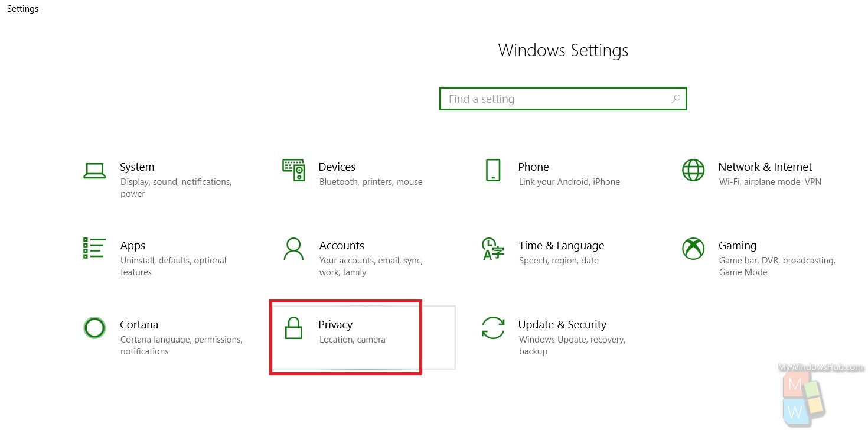Click 'Wi-Fi, airplane mode, VPN' description

[770, 182]
